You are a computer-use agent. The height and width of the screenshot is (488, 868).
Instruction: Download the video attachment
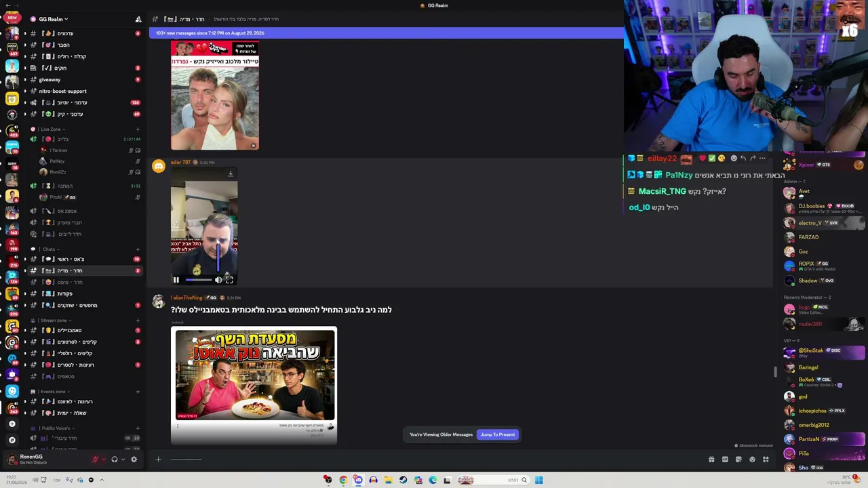(x=231, y=174)
